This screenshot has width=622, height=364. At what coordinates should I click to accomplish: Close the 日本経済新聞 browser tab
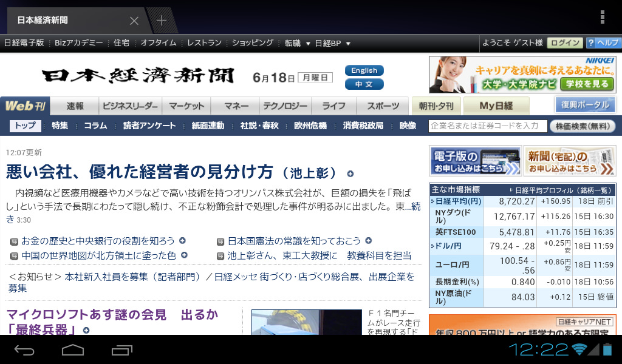click(134, 21)
